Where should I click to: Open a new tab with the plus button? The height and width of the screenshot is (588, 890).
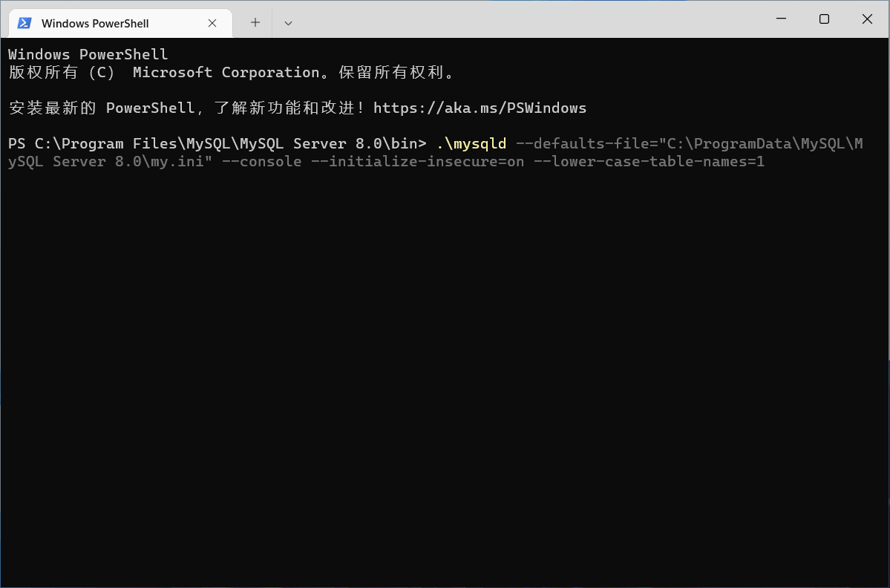click(255, 22)
